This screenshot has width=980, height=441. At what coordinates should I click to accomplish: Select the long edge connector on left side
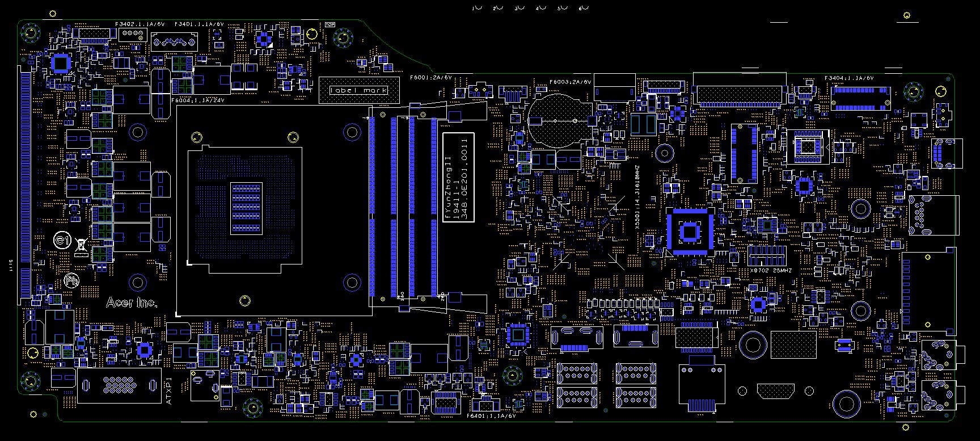[x=25, y=183]
